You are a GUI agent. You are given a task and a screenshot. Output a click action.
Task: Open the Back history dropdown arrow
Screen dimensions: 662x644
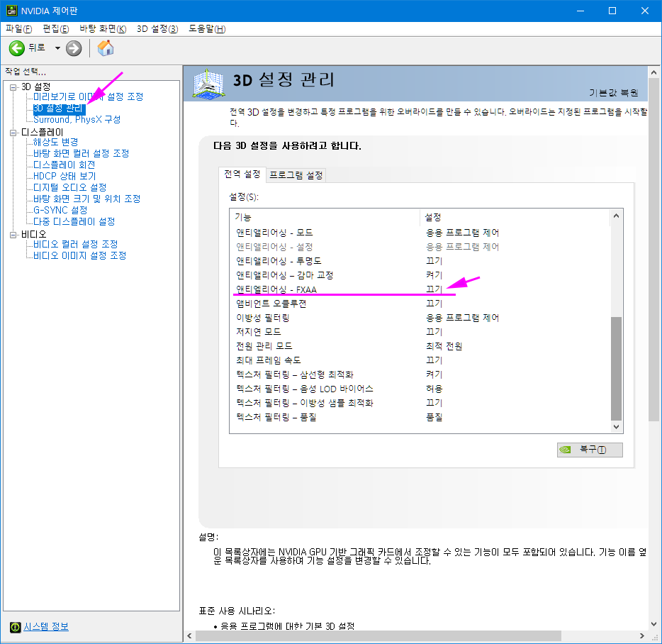pyautogui.click(x=57, y=48)
